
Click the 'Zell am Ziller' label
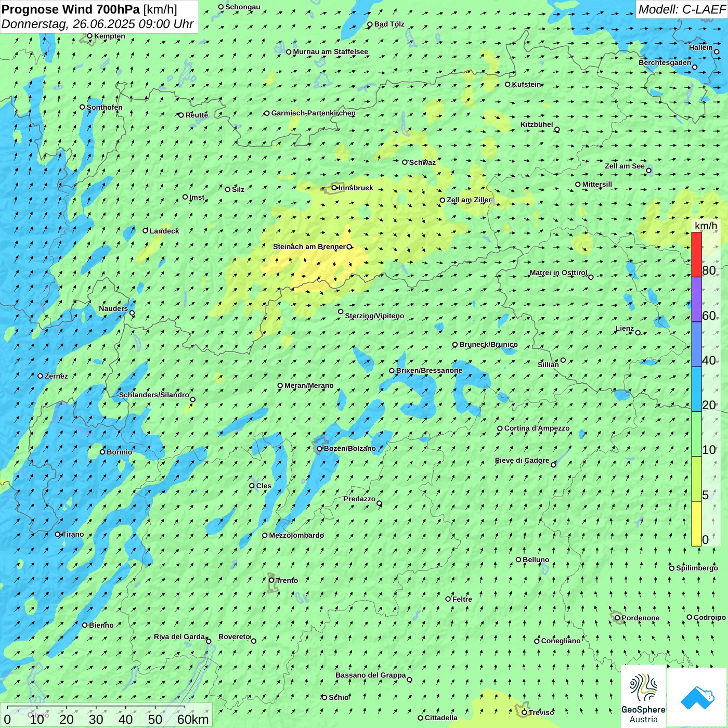[x=469, y=200]
